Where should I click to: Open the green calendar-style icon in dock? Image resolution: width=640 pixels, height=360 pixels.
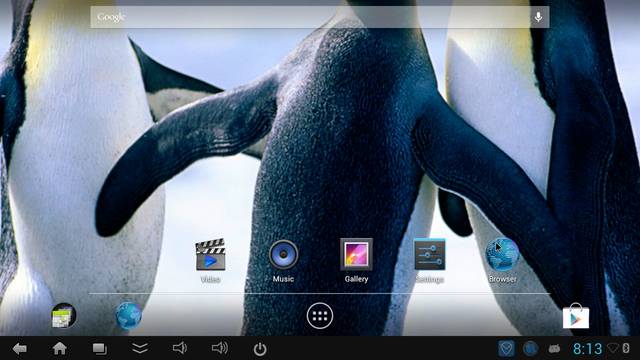pos(64,316)
